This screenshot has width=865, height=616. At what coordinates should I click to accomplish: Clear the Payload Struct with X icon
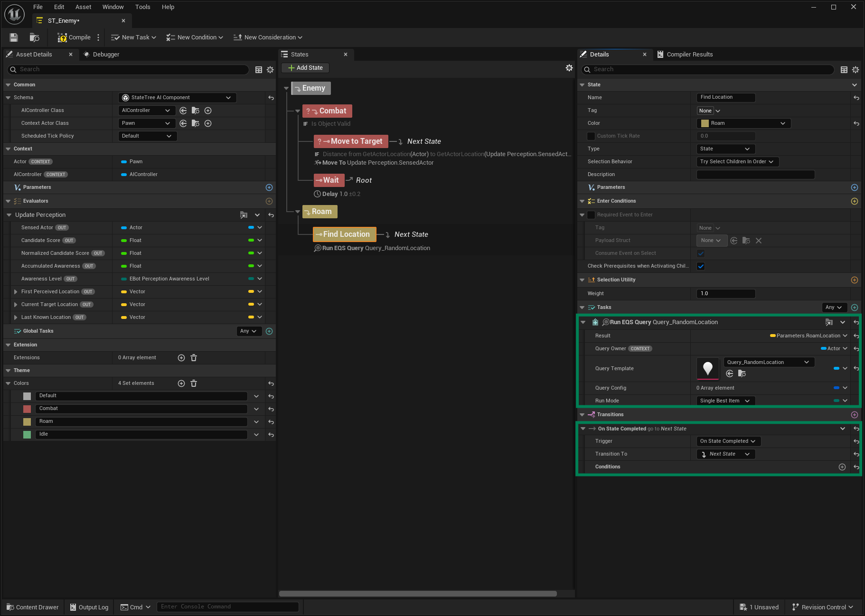click(759, 241)
